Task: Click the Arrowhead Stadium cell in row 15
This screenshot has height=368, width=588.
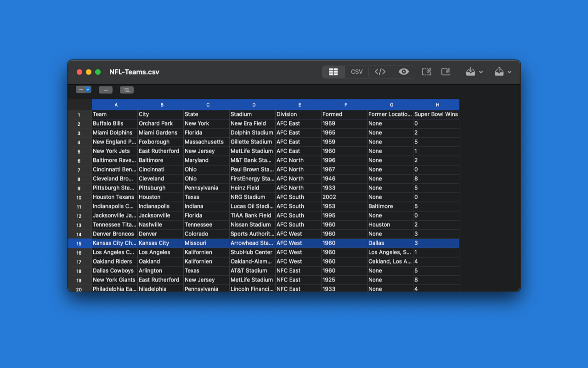Action: pyautogui.click(x=252, y=243)
